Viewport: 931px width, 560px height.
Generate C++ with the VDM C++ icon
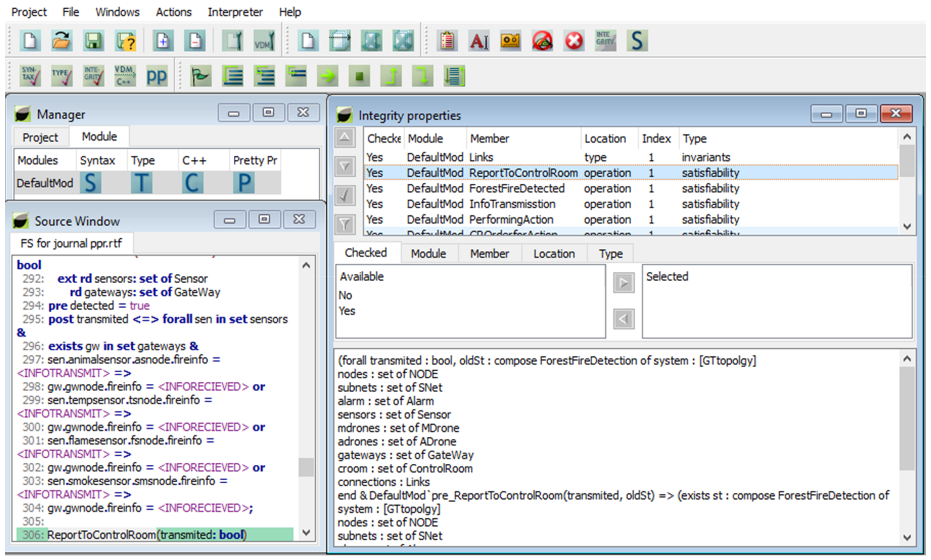pos(125,76)
